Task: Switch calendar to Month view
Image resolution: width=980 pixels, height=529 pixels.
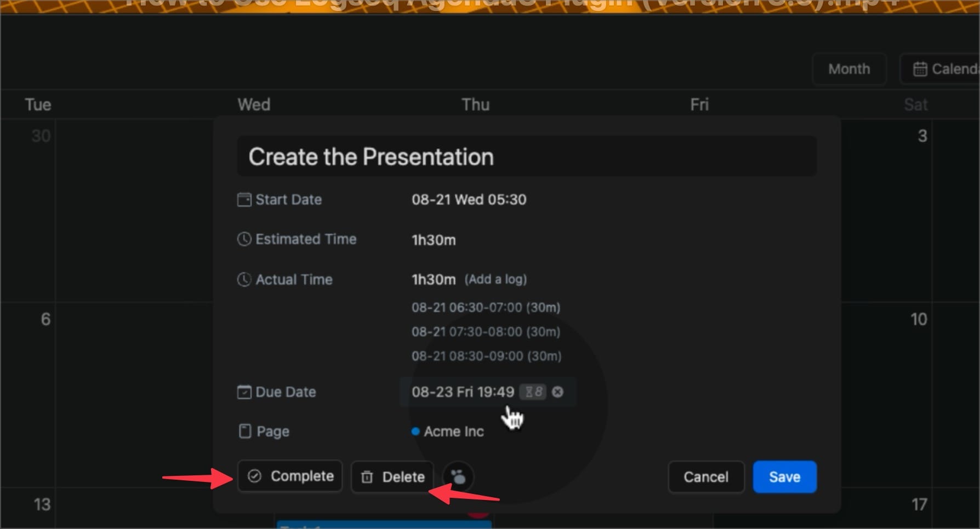Action: click(849, 69)
